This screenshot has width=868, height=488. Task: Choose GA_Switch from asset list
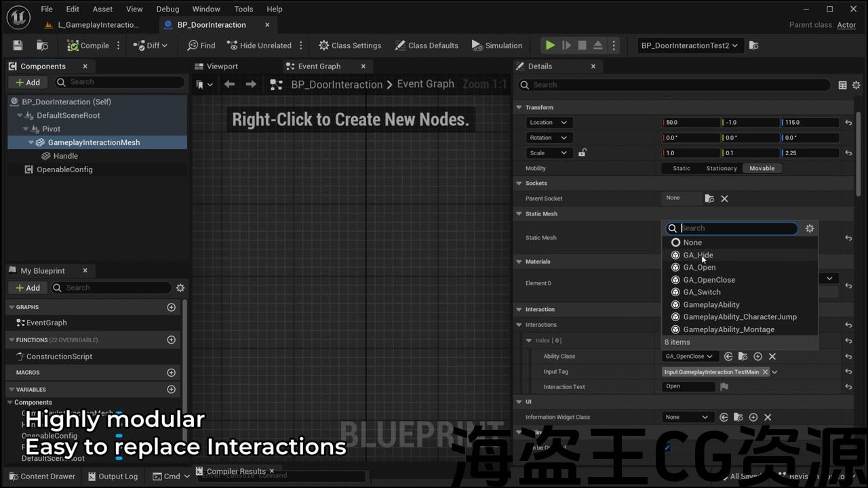coord(740,292)
